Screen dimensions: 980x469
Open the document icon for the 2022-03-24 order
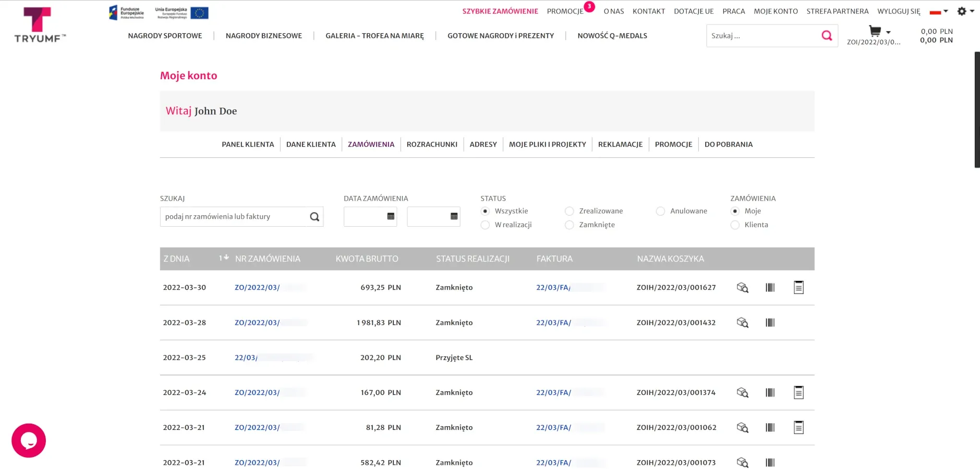click(x=798, y=392)
